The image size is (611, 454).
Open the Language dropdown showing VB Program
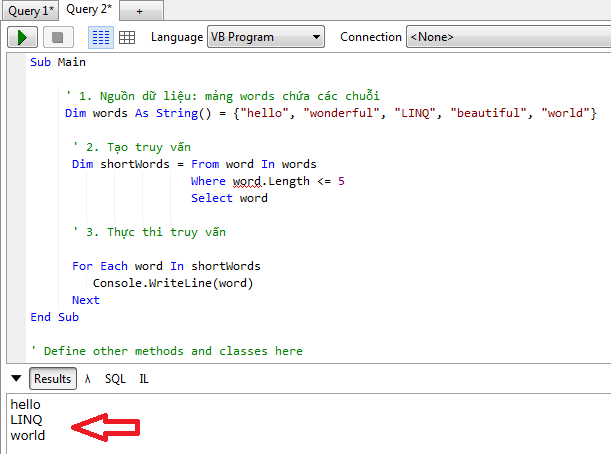(x=266, y=37)
